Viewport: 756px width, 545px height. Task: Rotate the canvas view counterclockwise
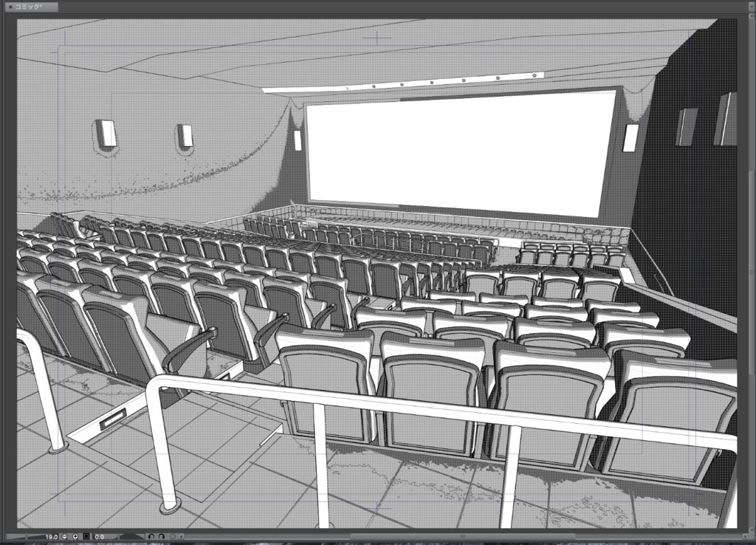152,536
